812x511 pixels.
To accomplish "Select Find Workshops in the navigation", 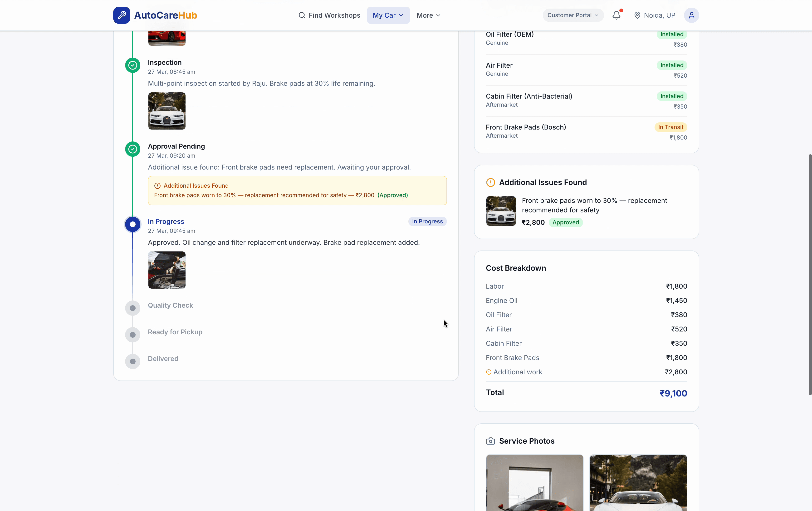I will pos(334,15).
